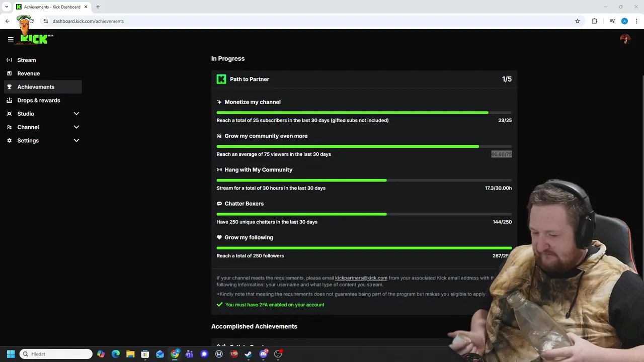Screen dimensions: 644x362
Task: Open the Chrome tab search dropdown
Action: click(x=7, y=7)
